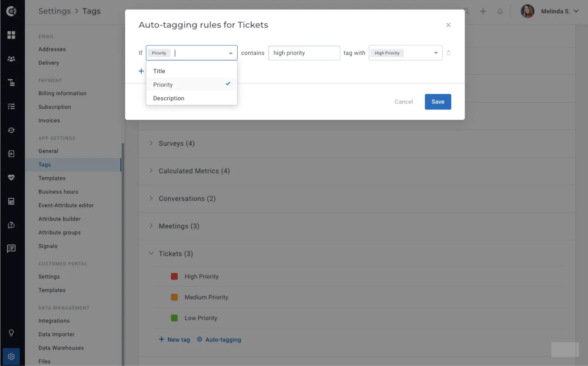
Task: Open the 'tag with' High Priority dropdown
Action: (406, 53)
